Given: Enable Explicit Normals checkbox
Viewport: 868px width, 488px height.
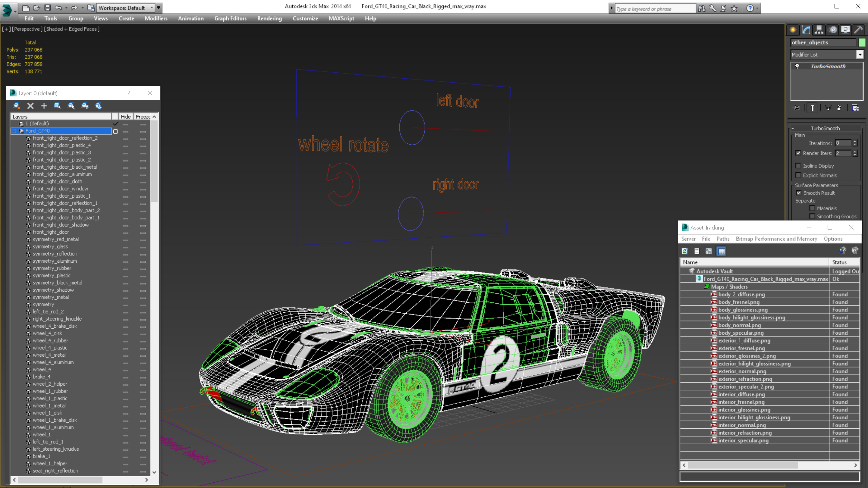Looking at the screenshot, I should tap(798, 175).
